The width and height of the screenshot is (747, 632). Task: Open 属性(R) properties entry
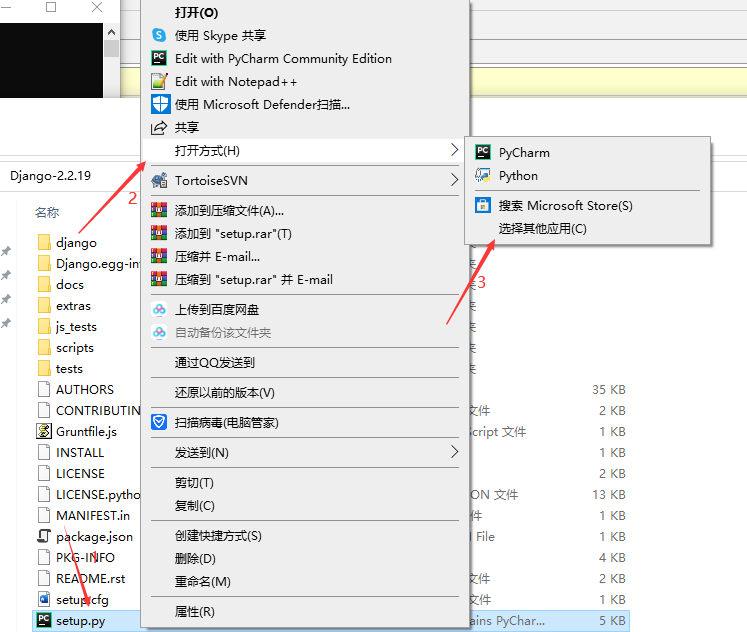[194, 612]
